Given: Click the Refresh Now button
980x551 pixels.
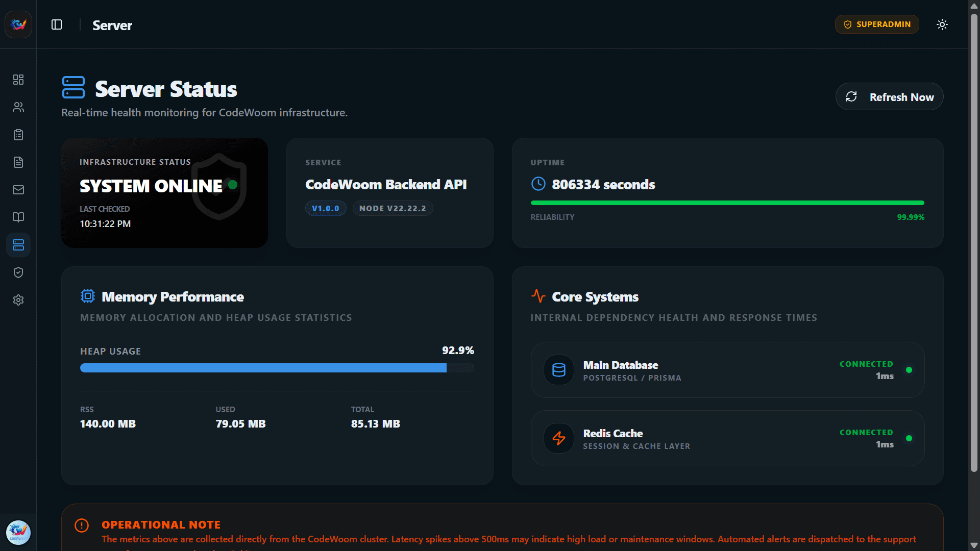Looking at the screenshot, I should (889, 96).
